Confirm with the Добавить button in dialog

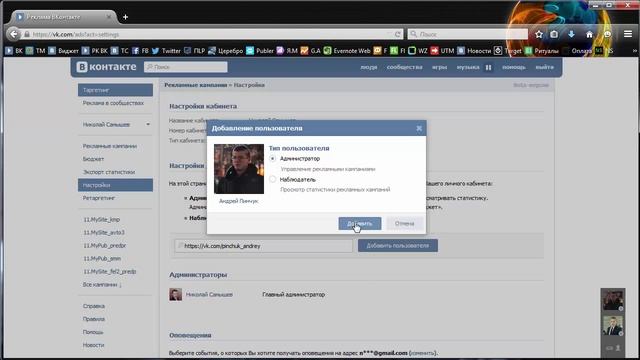(360, 223)
